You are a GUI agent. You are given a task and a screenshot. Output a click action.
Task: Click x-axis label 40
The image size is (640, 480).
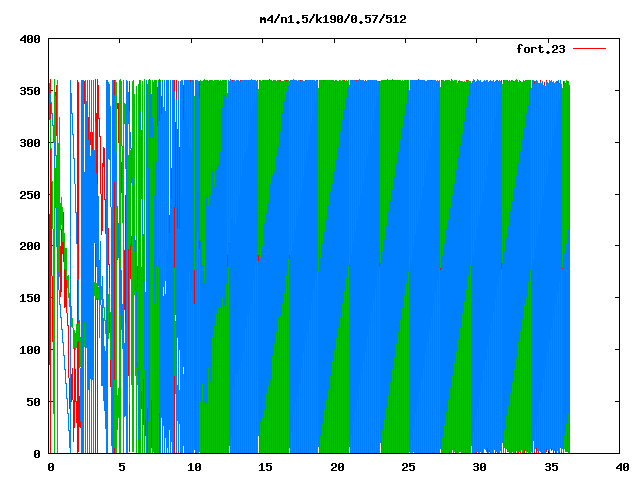(622, 467)
